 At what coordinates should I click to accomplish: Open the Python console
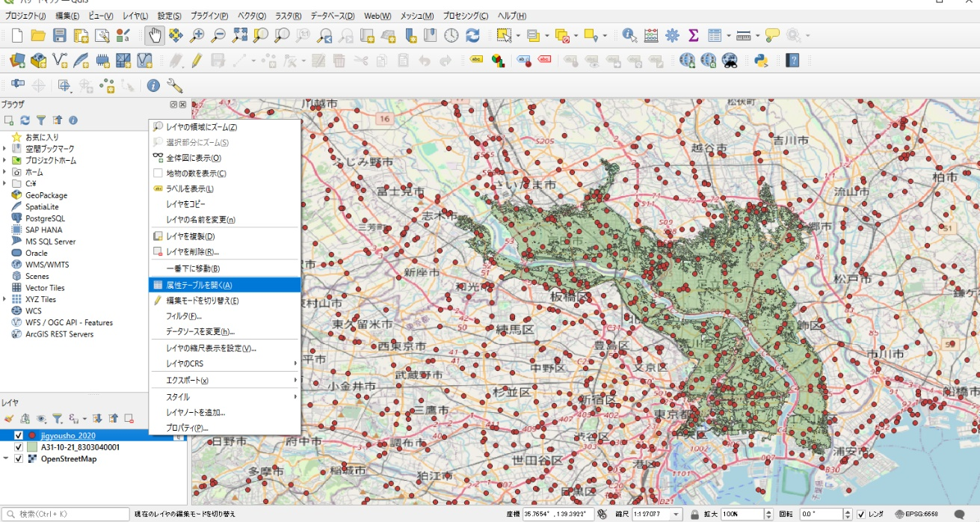(762, 61)
